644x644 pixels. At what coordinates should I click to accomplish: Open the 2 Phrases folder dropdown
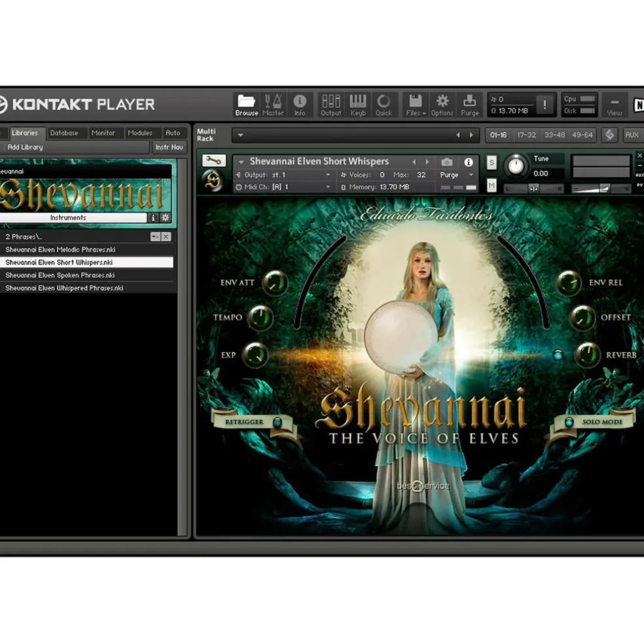[x=155, y=236]
